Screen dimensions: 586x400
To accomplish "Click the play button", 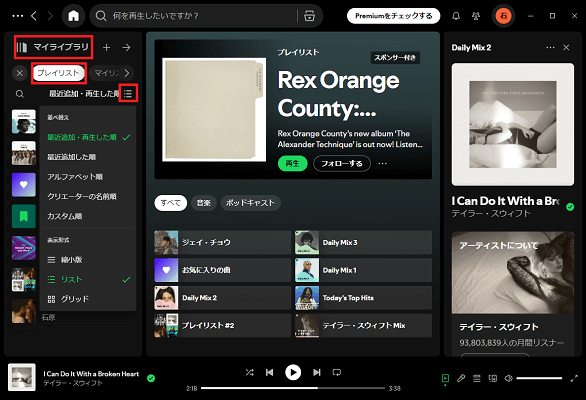I will [x=293, y=372].
